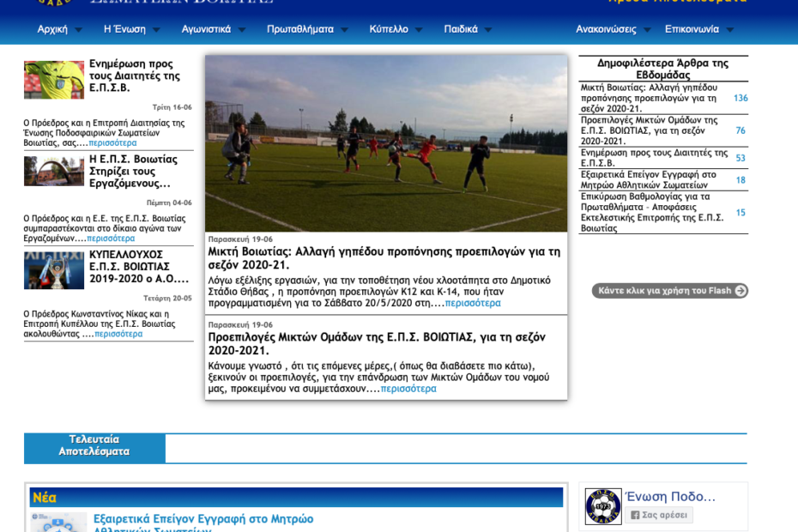798x532 pixels.
Task: Click the date text Παρασκευή 19-06 above Μικτή Βοιωτίας
Action: click(240, 239)
